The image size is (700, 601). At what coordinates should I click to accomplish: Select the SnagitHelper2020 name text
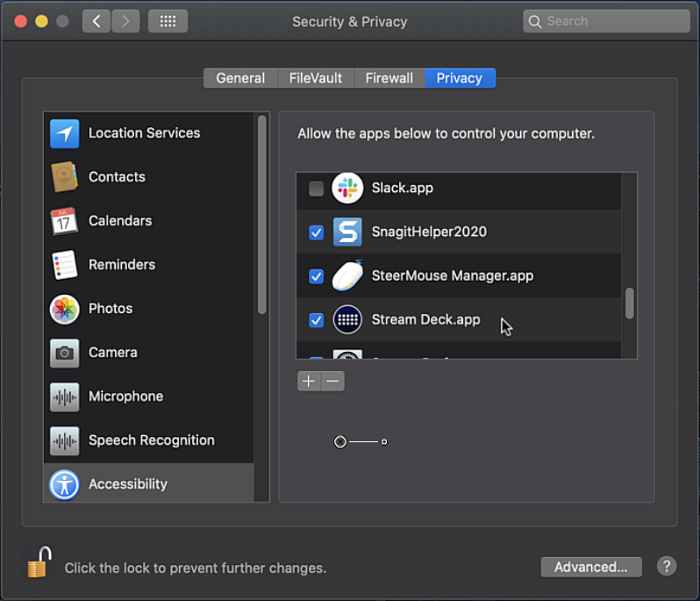point(429,232)
